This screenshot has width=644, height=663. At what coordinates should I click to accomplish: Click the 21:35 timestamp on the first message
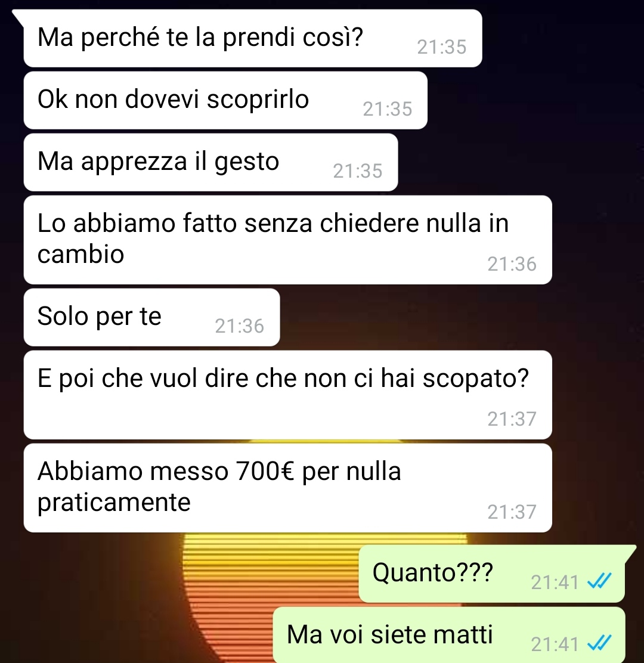click(x=441, y=47)
